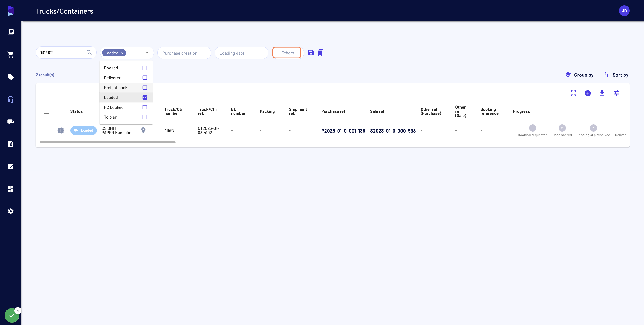Open the Group by options

pos(579,75)
